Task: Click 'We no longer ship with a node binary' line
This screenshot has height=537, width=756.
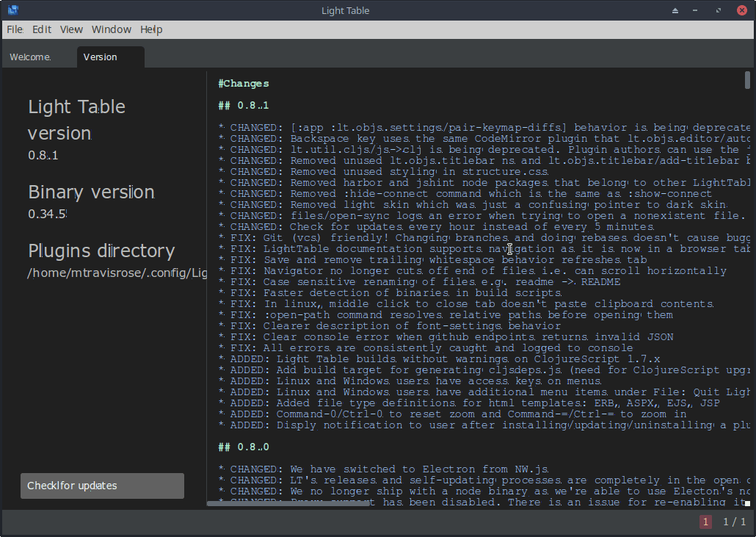Action: point(484,491)
